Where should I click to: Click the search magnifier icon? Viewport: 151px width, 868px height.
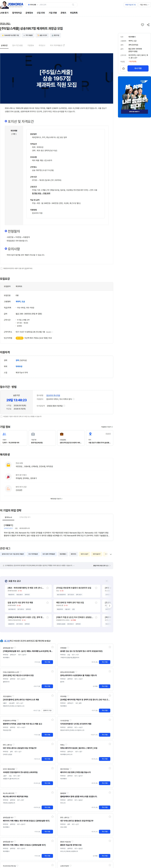pos(73,5)
